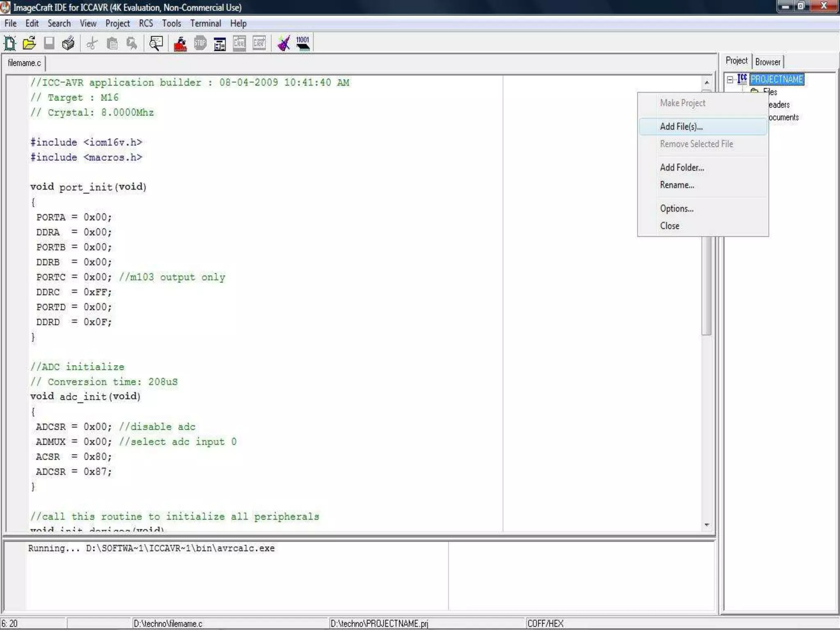Click 'D:\techno\PROJECTNAME.prj' in status bar
This screenshot has width=840, height=630.
(379, 623)
